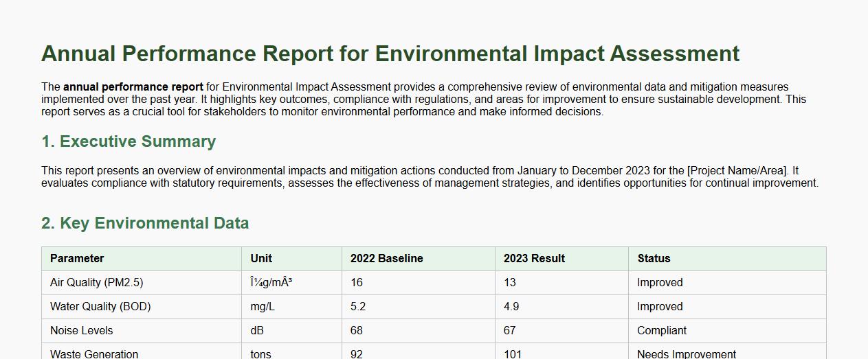
Task: Select the 'Noise Levels' cell
Action: pos(142,331)
